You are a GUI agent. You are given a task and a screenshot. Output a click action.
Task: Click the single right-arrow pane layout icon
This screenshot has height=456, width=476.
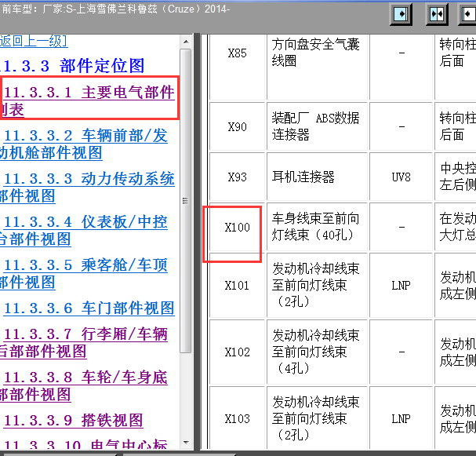(x=401, y=14)
